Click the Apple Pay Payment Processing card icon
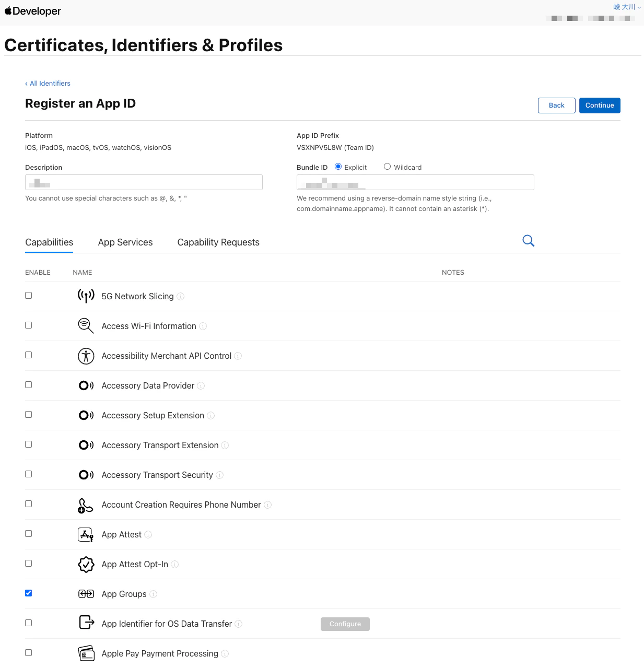 86,653
